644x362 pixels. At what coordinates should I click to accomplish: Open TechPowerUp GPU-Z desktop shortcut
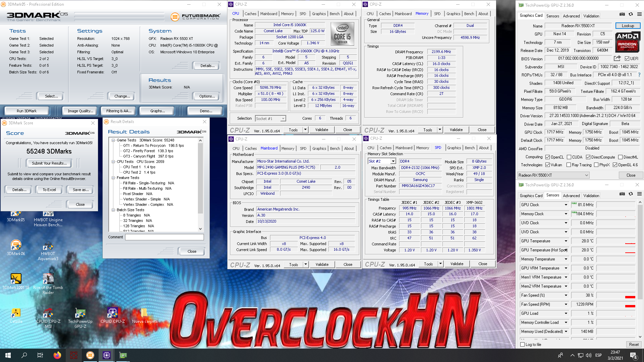pos(80,318)
